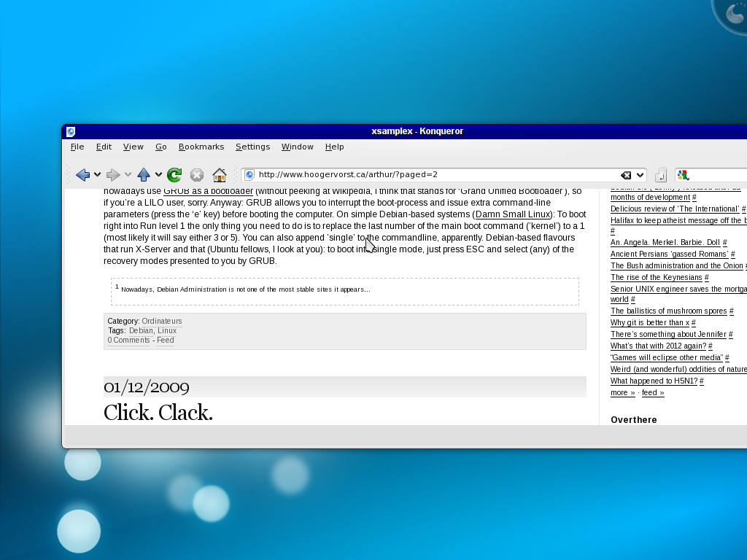Go to the Home page icon
747x560 pixels.
click(219, 175)
